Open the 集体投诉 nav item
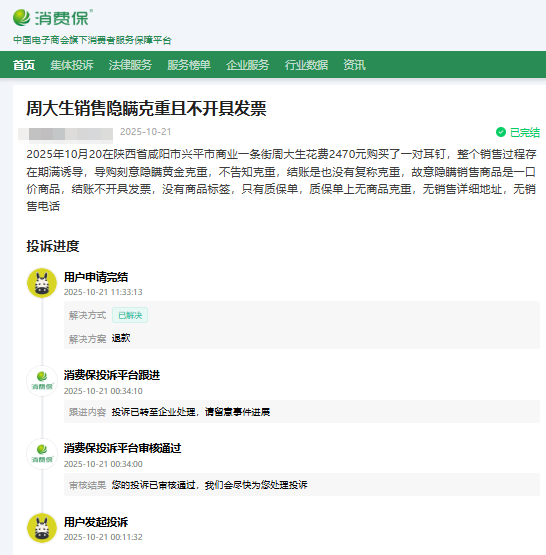 72,65
